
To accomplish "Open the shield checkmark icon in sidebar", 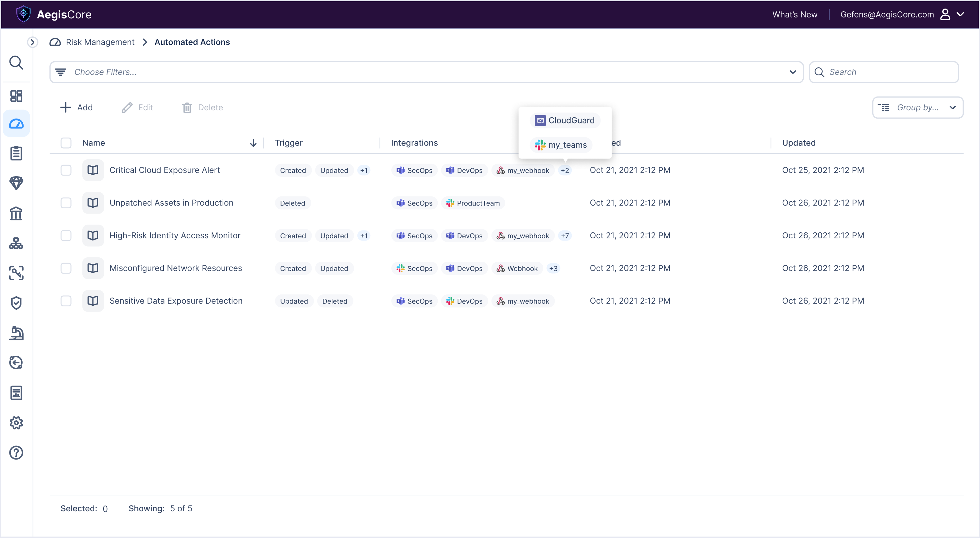I will point(16,303).
